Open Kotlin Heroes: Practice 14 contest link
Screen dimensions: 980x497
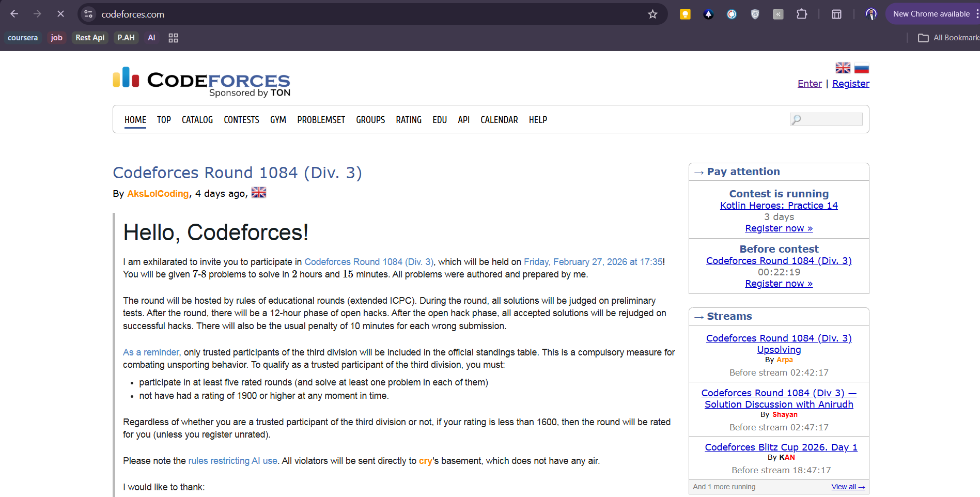pos(779,206)
